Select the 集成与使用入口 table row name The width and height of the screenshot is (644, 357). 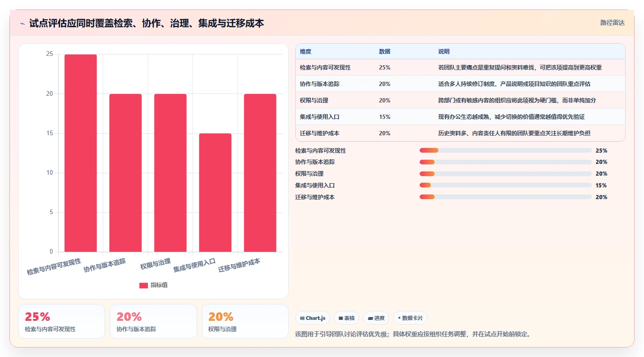[x=320, y=117]
